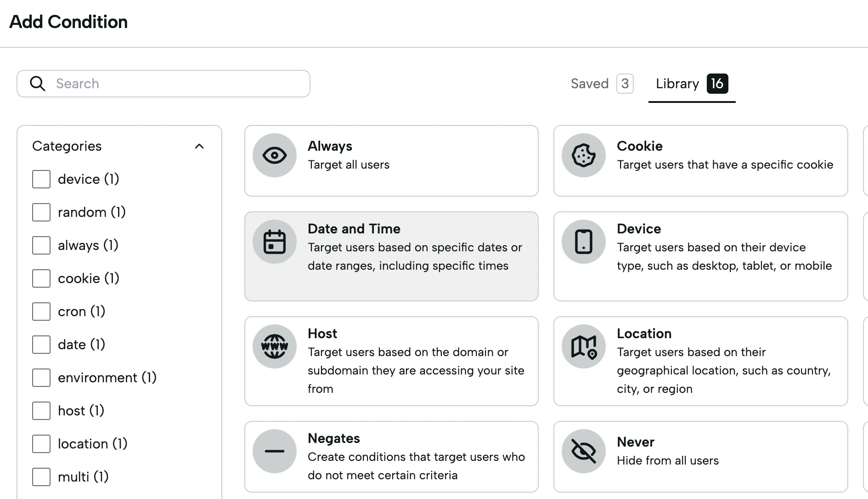Click the minus icon for Negates condition
Image resolution: width=868 pixels, height=499 pixels.
click(x=274, y=451)
